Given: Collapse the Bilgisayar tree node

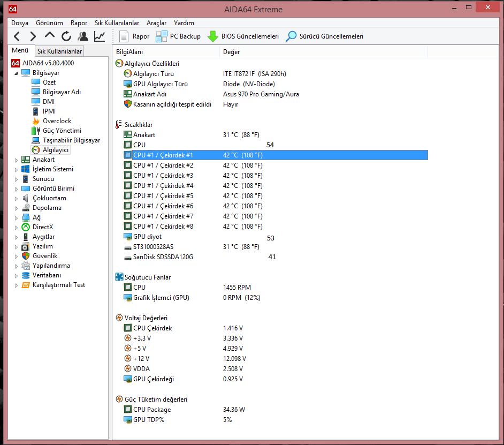Looking at the screenshot, I should tap(16, 73).
